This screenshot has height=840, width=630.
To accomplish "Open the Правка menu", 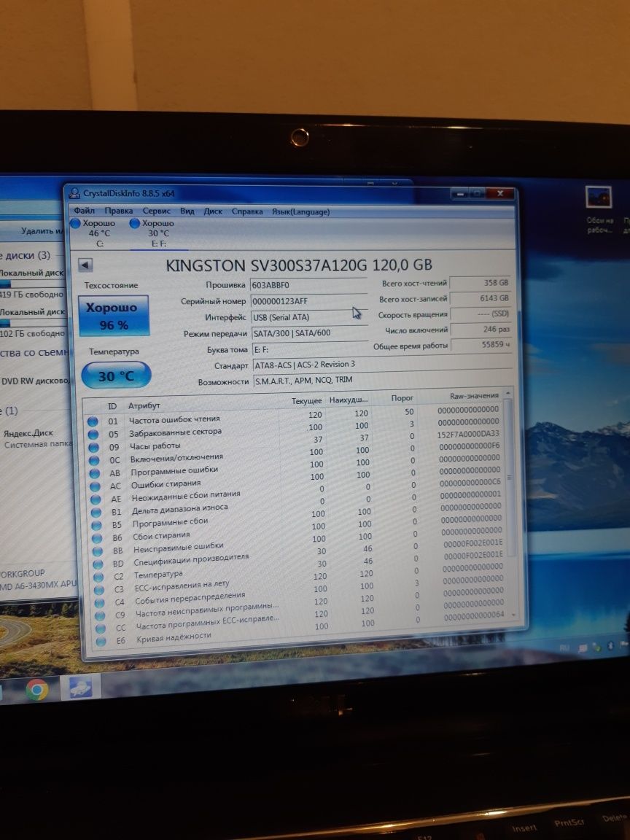I will [x=118, y=211].
